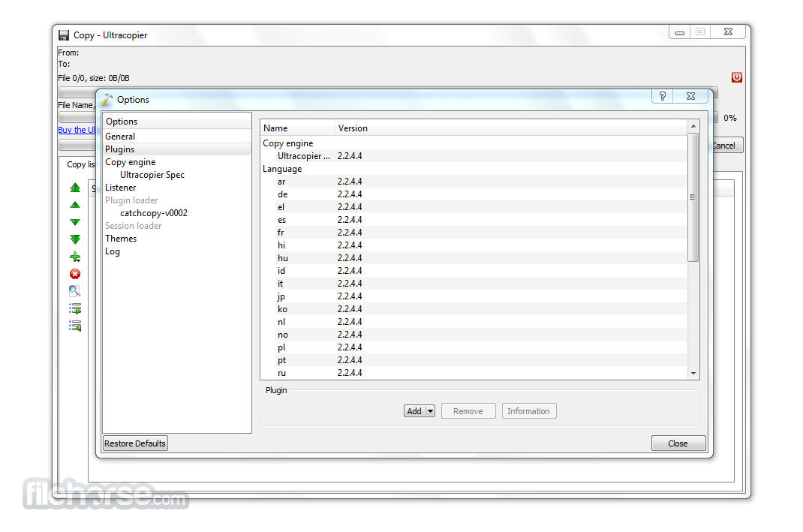The height and width of the screenshot is (532, 803).
Task: Click the help question mark in Options dialog
Action: pyautogui.click(x=663, y=96)
